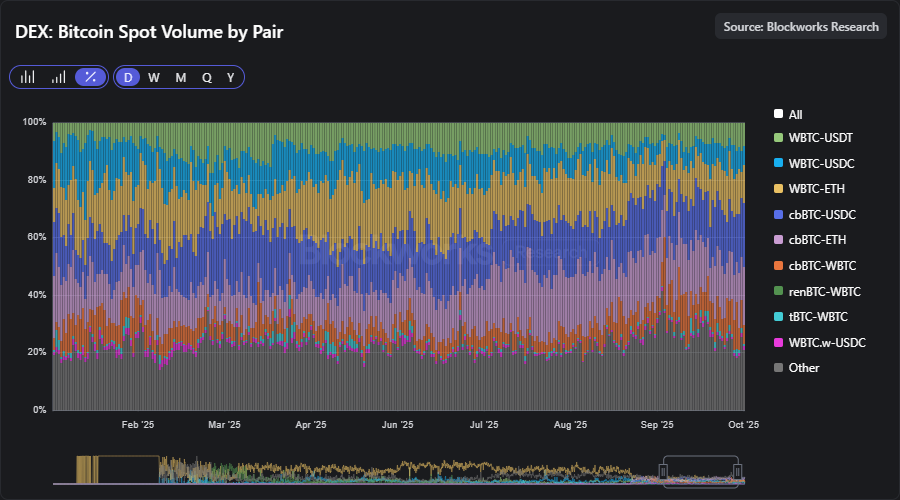Toggle the All series legend item
This screenshot has width=900, height=500.
[x=795, y=115]
